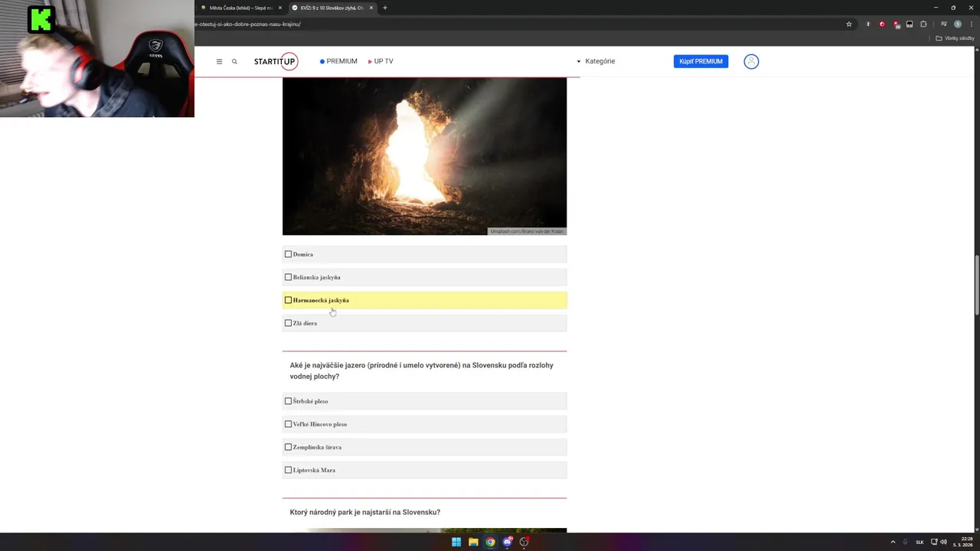Open Chrome extensions puzzle icon

coord(923,24)
